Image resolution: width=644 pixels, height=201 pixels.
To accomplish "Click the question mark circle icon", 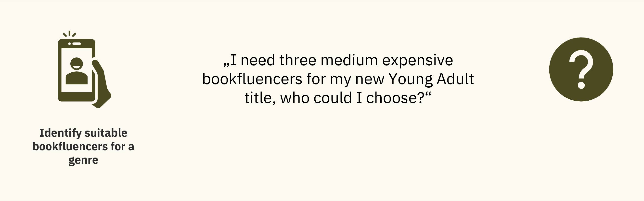I will click(x=581, y=69).
